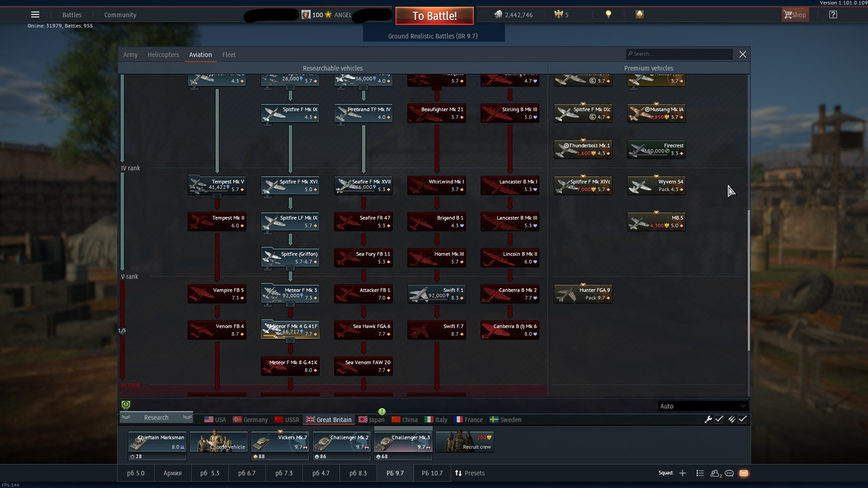Select the рб 8.3 preset
The image size is (868, 488).
tap(358, 473)
